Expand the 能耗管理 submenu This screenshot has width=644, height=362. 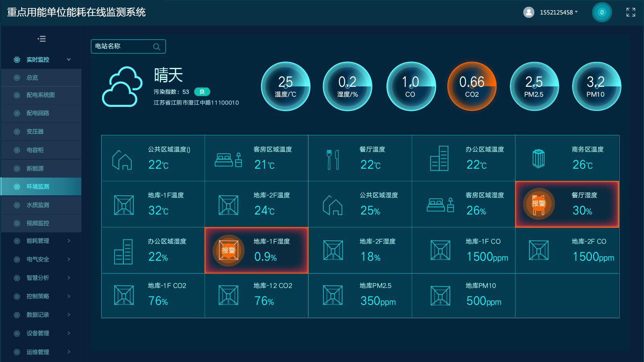point(69,241)
